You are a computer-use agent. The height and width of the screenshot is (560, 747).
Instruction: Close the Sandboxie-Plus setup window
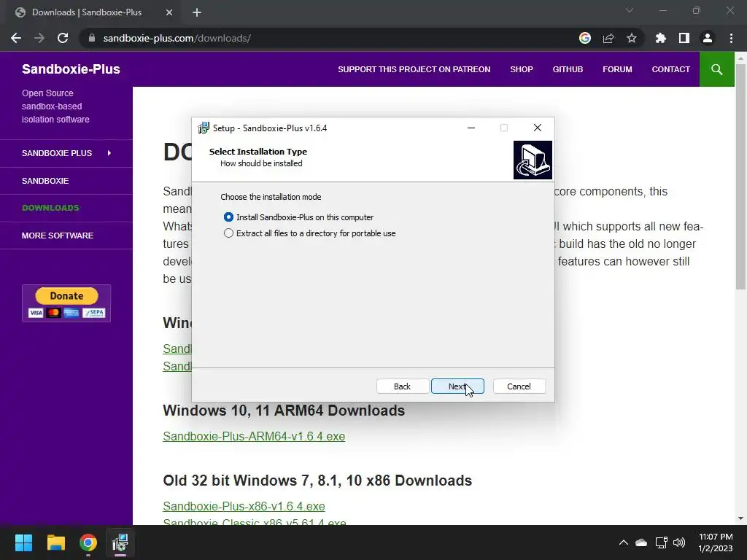(x=538, y=128)
